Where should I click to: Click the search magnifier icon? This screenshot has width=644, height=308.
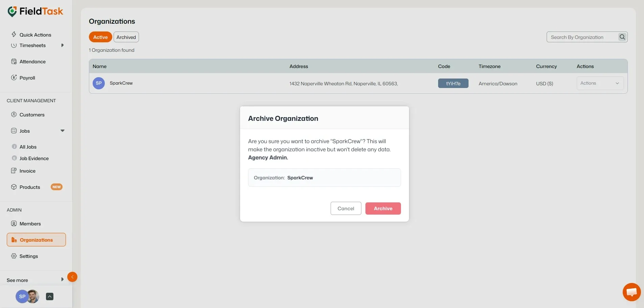(622, 37)
